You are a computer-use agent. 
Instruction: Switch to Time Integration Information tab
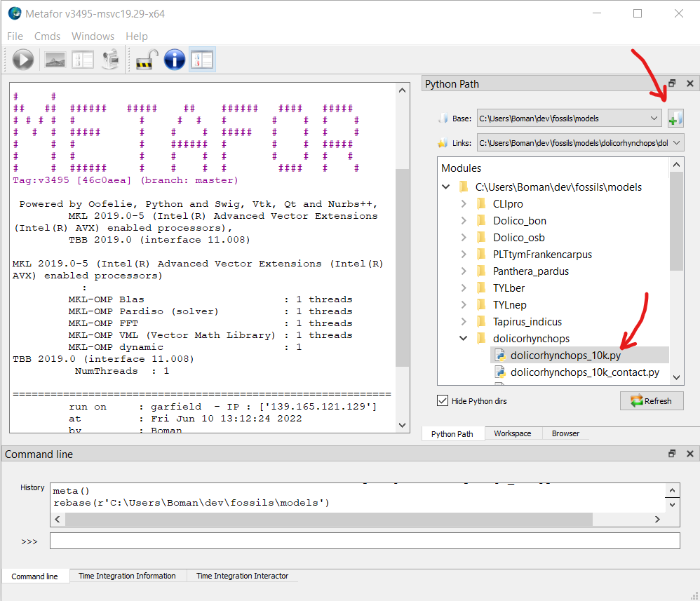coord(127,576)
